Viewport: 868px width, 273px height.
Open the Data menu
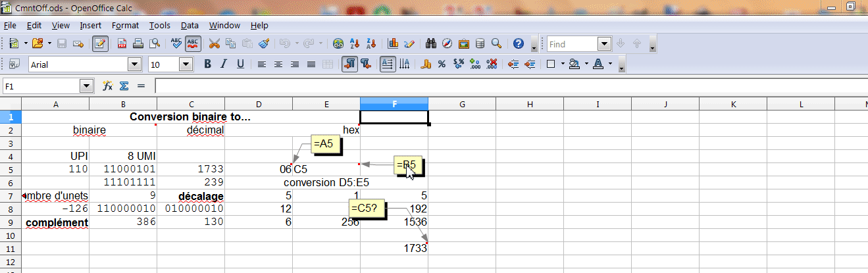pyautogui.click(x=190, y=26)
